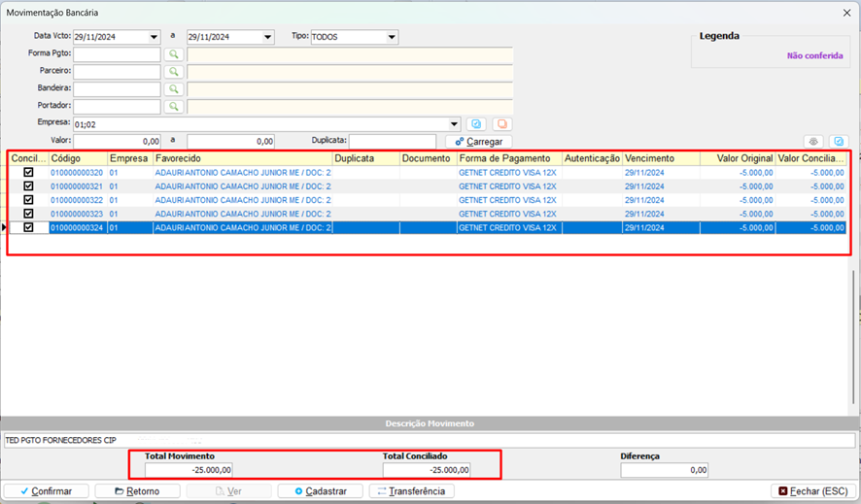The height and width of the screenshot is (504, 861).
Task: Click the Forma Pgto search icon
Action: (173, 54)
